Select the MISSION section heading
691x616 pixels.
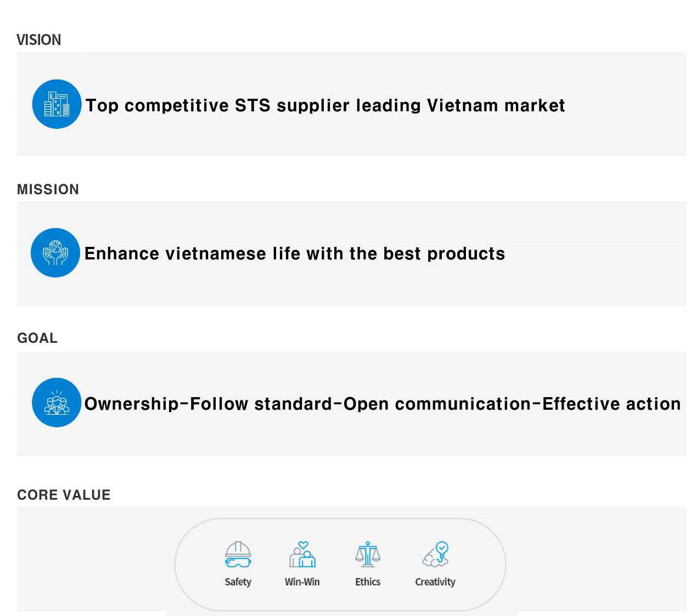point(48,189)
